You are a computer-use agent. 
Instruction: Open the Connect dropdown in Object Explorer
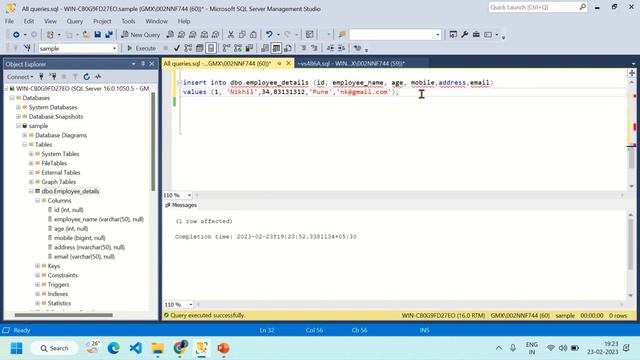(20, 77)
